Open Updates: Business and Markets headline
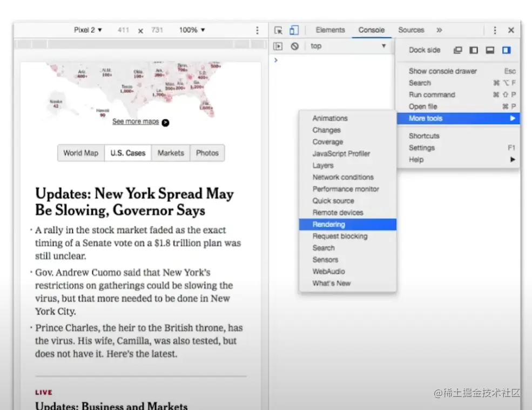Viewport: 532px width, 410px height. 111,406
